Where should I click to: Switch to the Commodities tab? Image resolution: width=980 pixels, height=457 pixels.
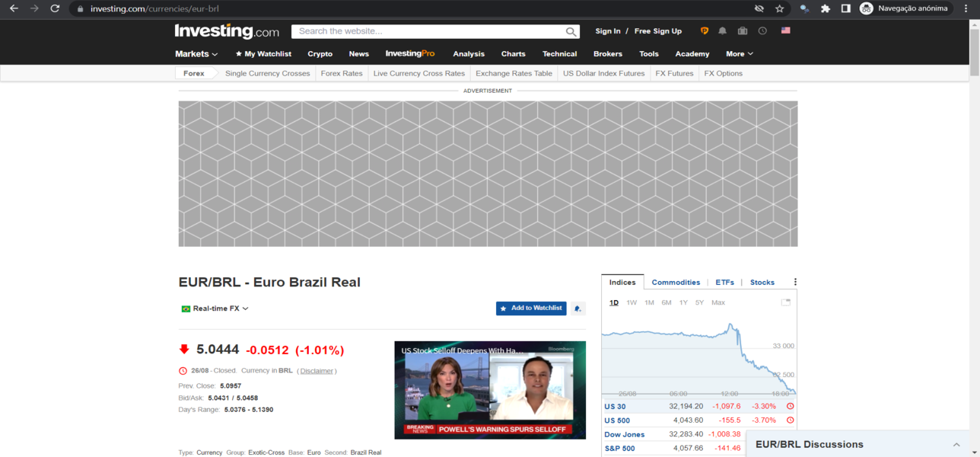pyautogui.click(x=676, y=283)
